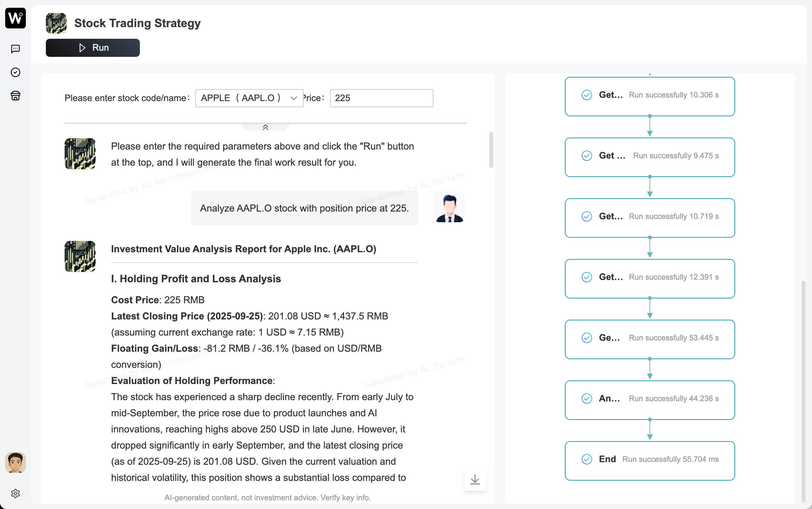The width and height of the screenshot is (812, 509).
Task: Select the End workflow node
Action: tap(650, 461)
